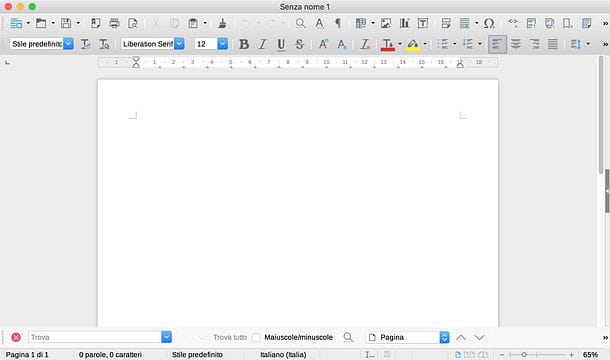Click the Clone formatting paintbrush icon
The height and width of the screenshot is (360, 610).
coord(222,23)
